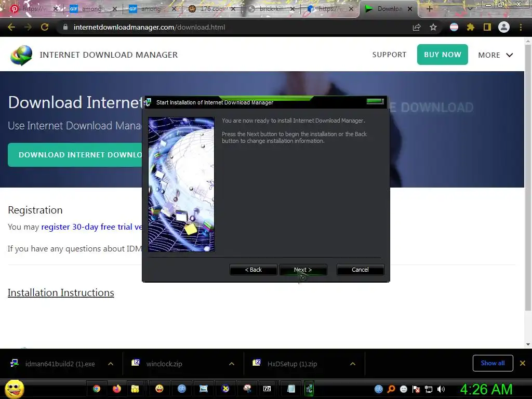This screenshot has height=399, width=532.
Task: Cancel the IDM installation
Action: tap(360, 270)
